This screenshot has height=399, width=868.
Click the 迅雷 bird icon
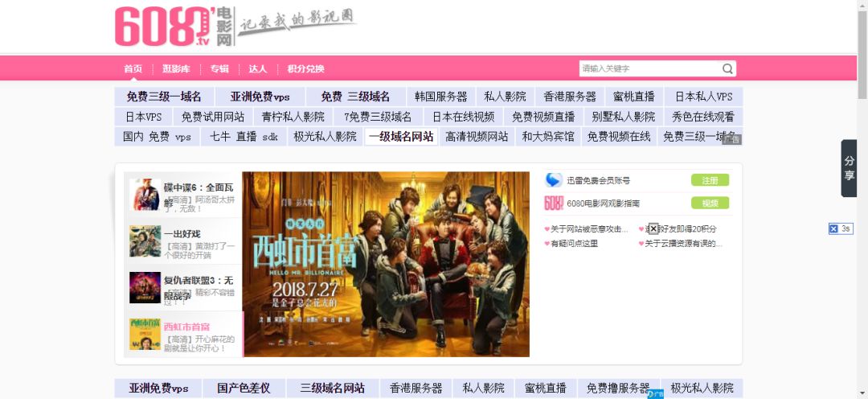click(553, 180)
